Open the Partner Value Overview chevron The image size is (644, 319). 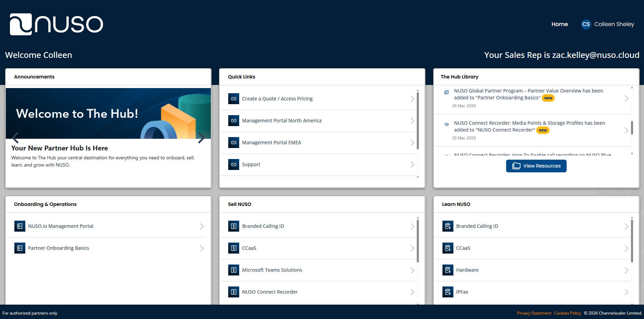626,98
